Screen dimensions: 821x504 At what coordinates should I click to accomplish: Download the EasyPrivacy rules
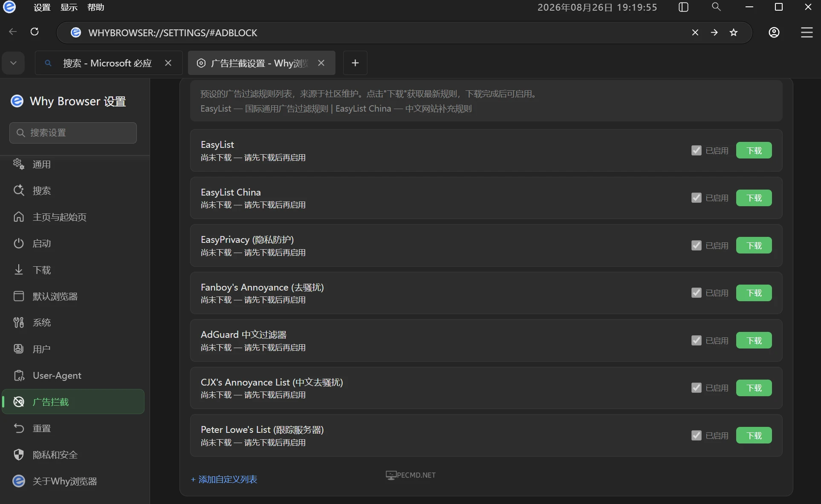click(x=754, y=245)
